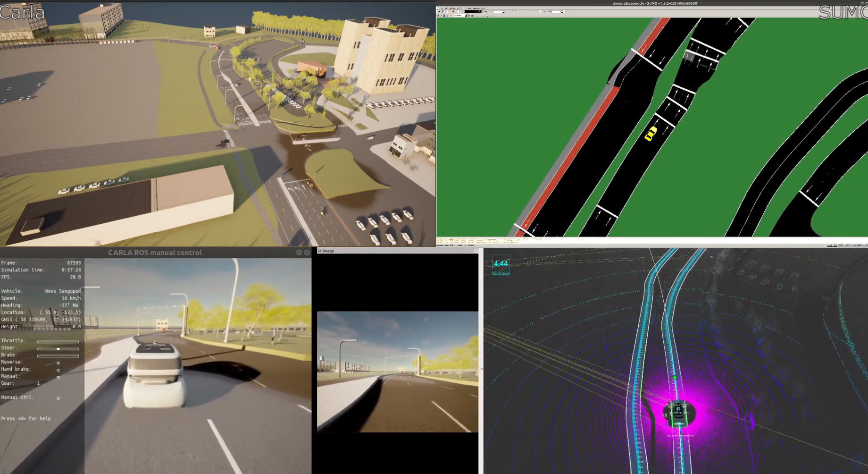Click the Location coordinates row
Viewport: 868px width, 474px height.
point(41,313)
